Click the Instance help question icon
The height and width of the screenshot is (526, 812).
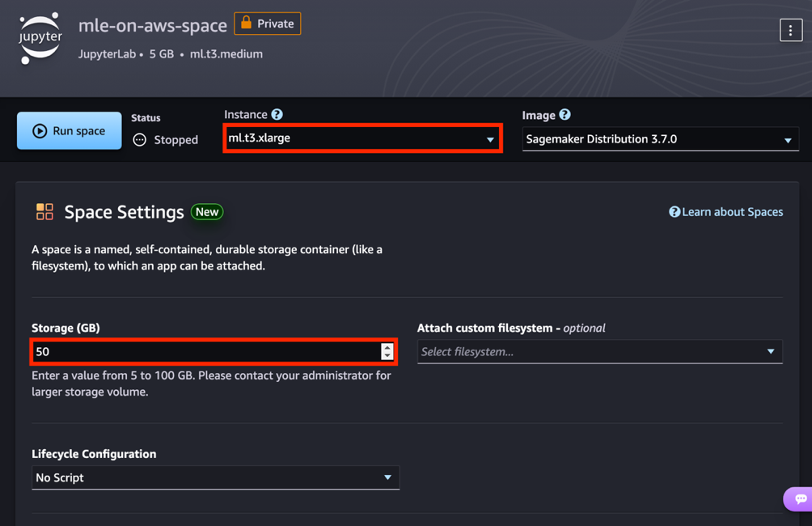point(277,115)
